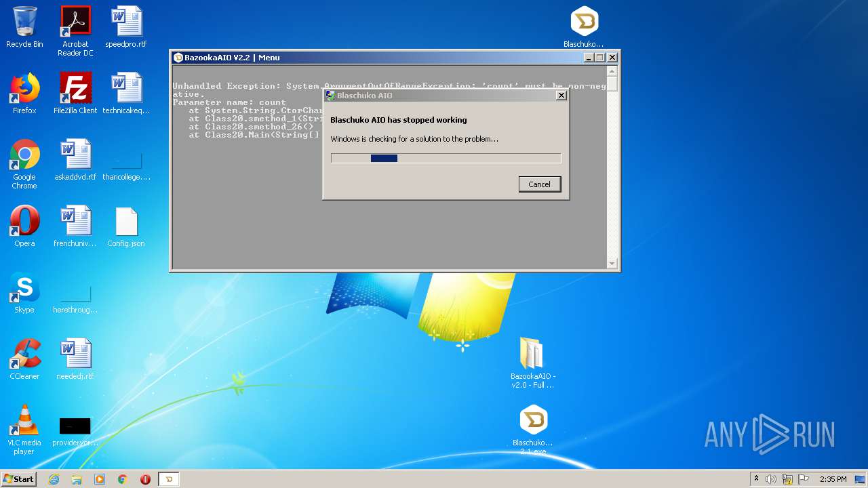Click the console scrollbar thumb
Image resolution: width=868 pixels, height=488 pixels.
tap(612, 84)
